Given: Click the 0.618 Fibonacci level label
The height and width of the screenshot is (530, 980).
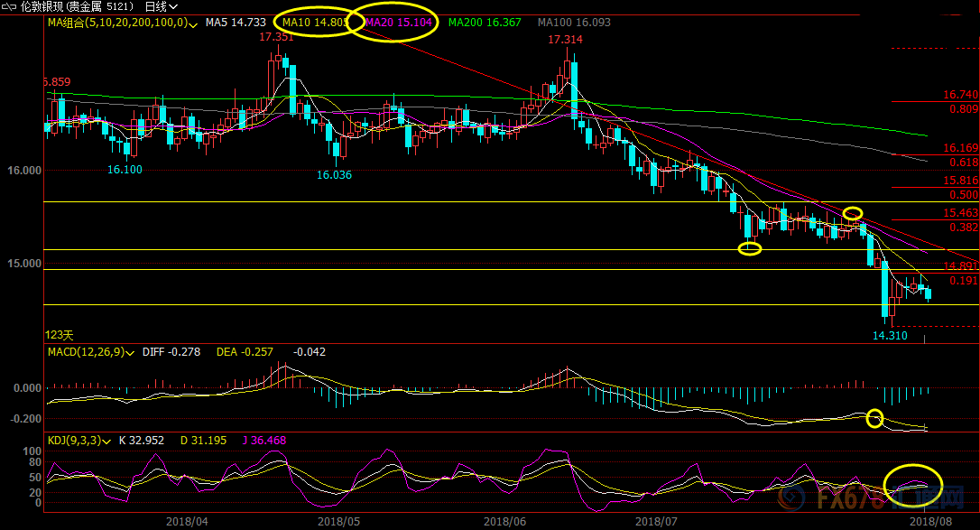Looking at the screenshot, I should point(964,163).
